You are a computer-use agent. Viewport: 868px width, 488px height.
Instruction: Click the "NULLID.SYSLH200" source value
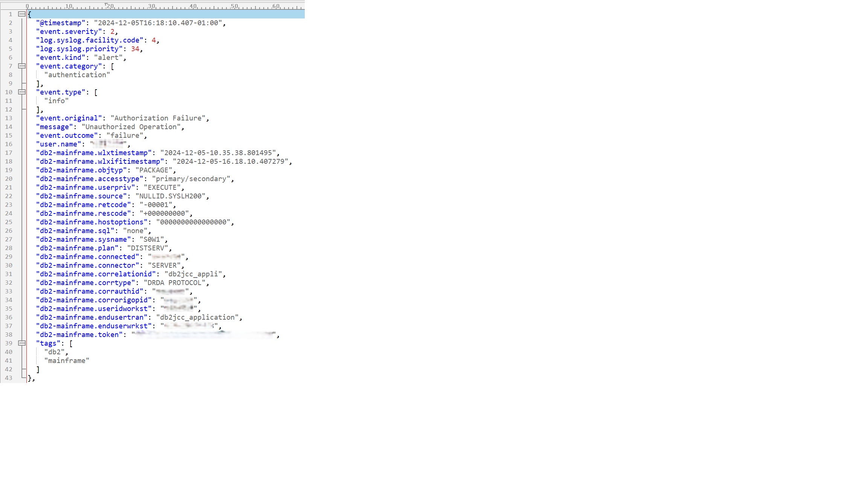coord(170,196)
